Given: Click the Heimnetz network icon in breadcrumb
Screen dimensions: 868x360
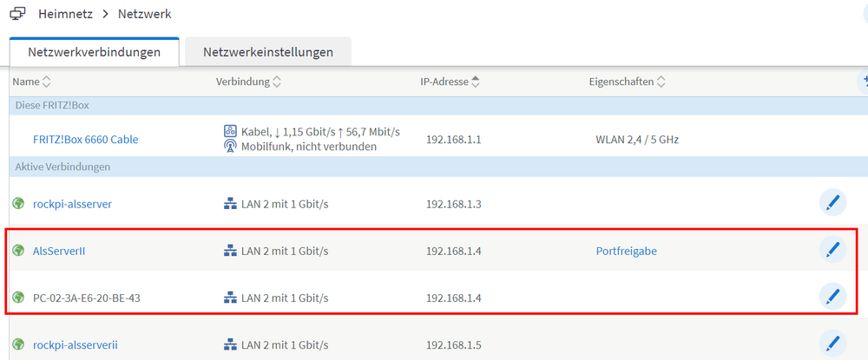Looking at the screenshot, I should [17, 14].
